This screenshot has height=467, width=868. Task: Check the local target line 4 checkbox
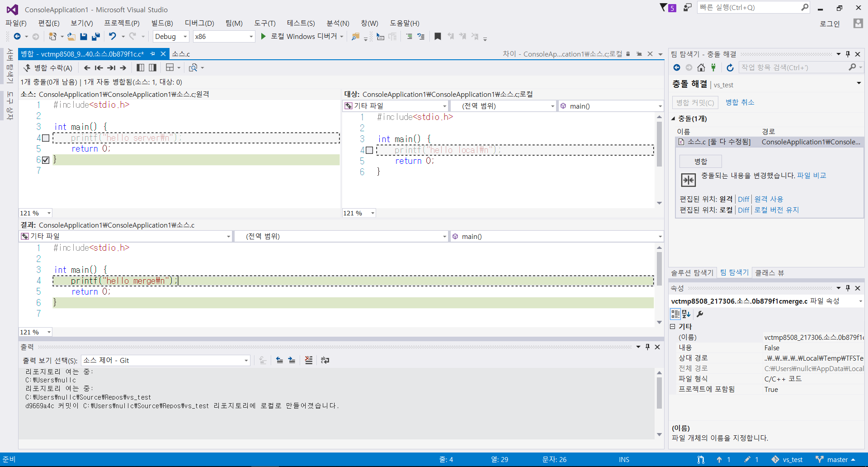click(x=369, y=150)
